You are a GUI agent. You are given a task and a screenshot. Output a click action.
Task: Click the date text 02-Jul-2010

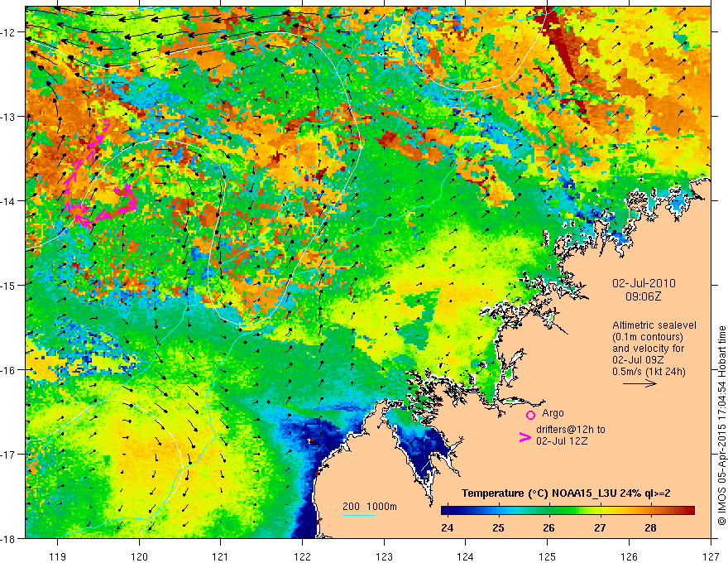[x=644, y=283]
